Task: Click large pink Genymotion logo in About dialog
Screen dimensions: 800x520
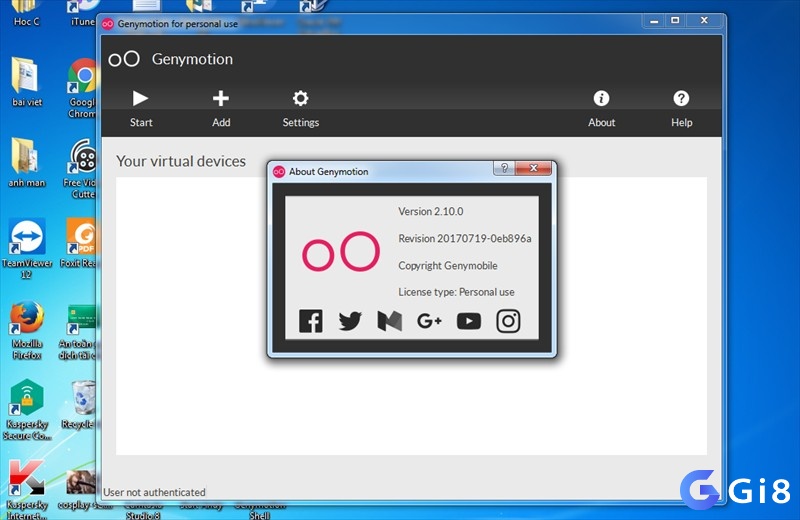Action: pos(341,252)
